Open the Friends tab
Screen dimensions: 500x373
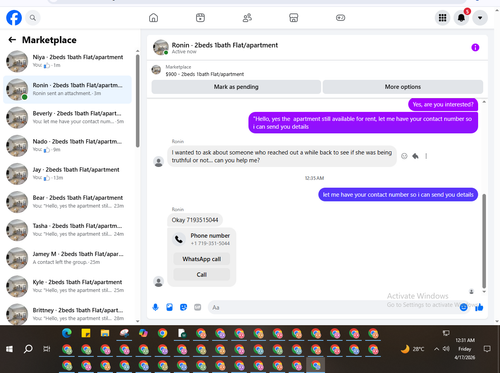point(247,18)
